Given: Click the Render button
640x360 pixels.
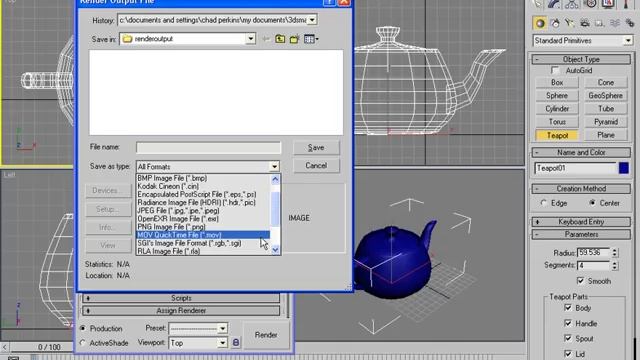Looking at the screenshot, I should pyautogui.click(x=266, y=335).
